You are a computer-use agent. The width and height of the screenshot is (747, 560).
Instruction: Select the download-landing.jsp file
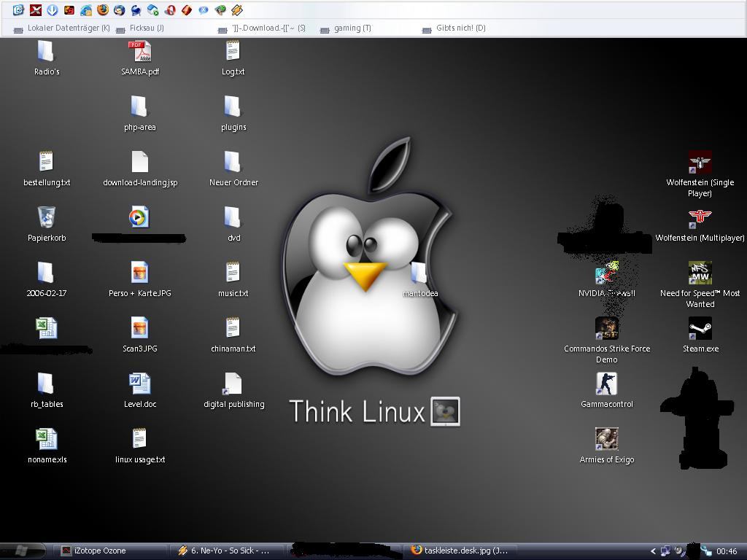pos(139,169)
